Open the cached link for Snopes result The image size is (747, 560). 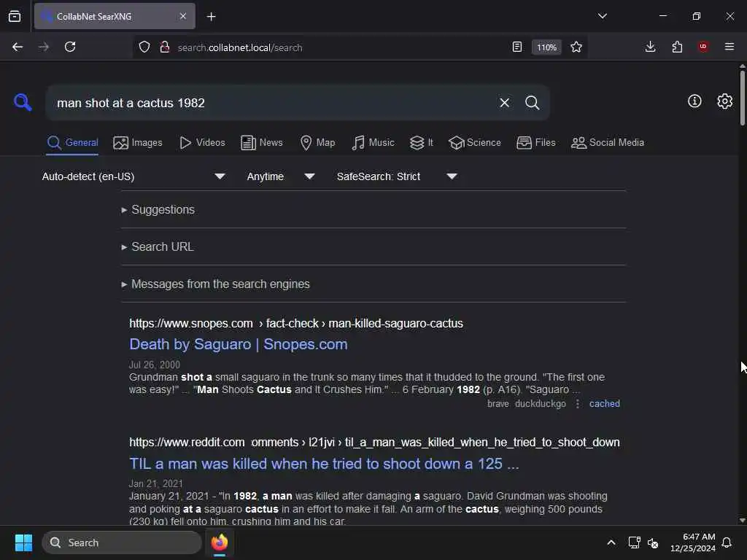click(x=605, y=403)
